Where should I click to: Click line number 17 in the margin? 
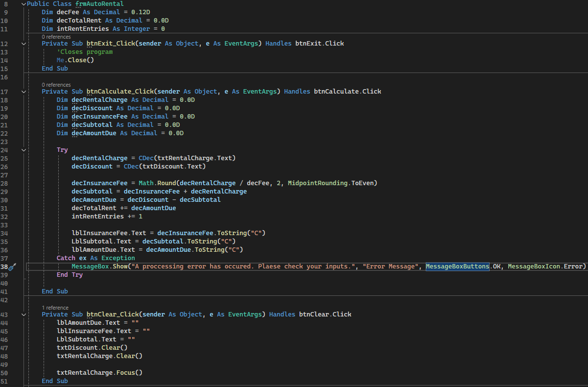click(4, 92)
